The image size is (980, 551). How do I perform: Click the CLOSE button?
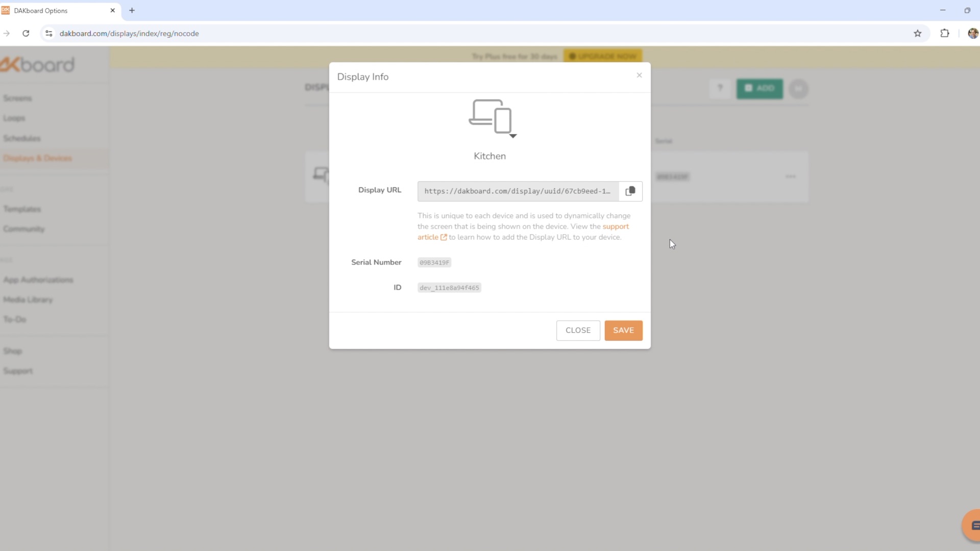pyautogui.click(x=578, y=331)
